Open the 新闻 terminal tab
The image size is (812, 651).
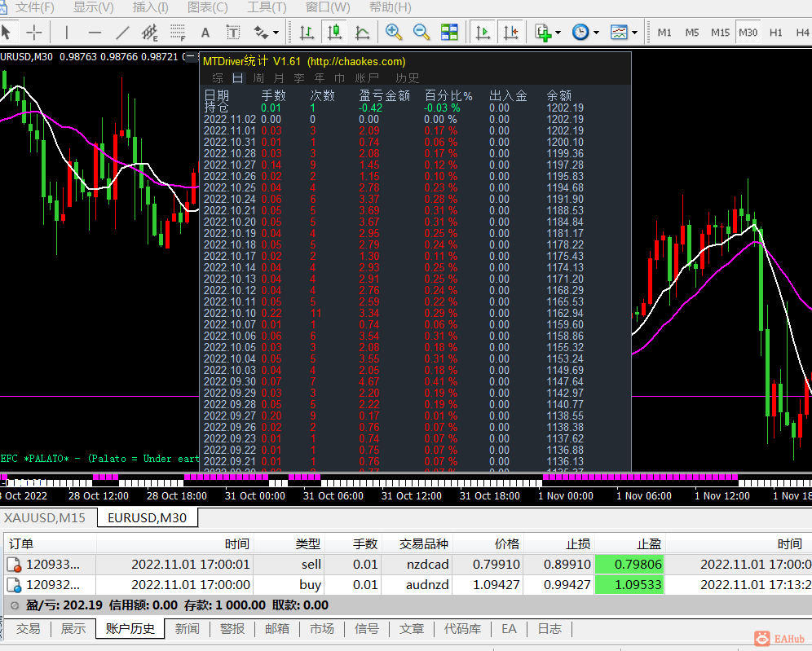pyautogui.click(x=187, y=629)
